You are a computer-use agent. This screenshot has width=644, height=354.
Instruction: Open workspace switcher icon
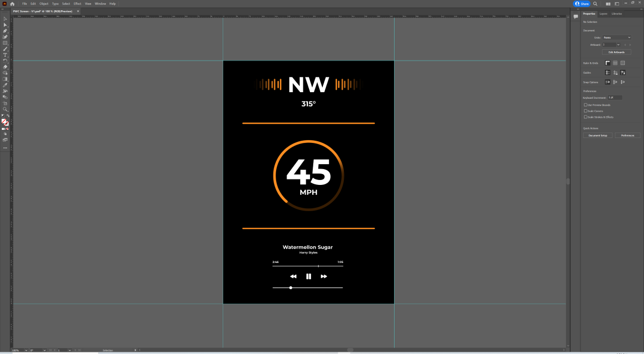point(617,4)
